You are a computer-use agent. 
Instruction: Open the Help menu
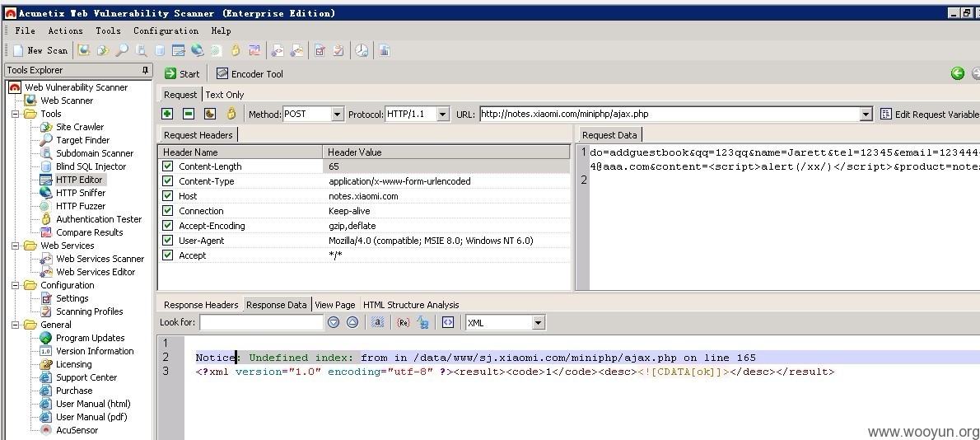(221, 30)
